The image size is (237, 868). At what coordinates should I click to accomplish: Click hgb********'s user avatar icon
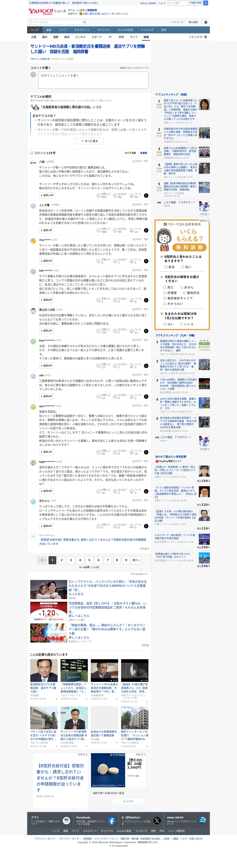[33, 463]
